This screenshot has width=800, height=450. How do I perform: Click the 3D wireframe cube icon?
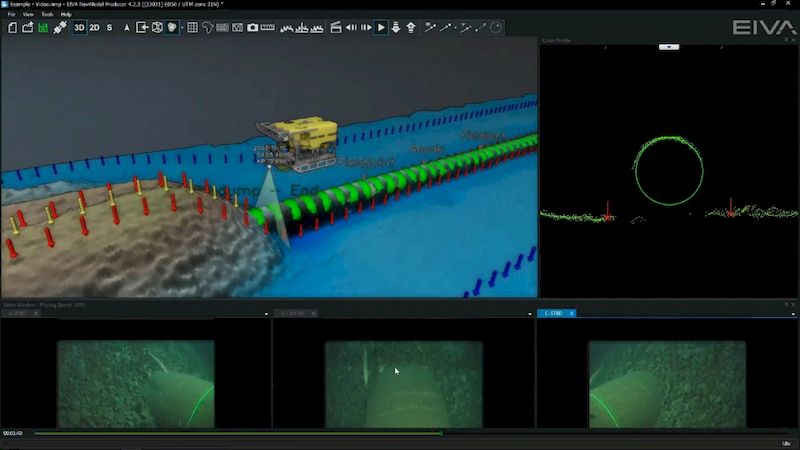(157, 28)
